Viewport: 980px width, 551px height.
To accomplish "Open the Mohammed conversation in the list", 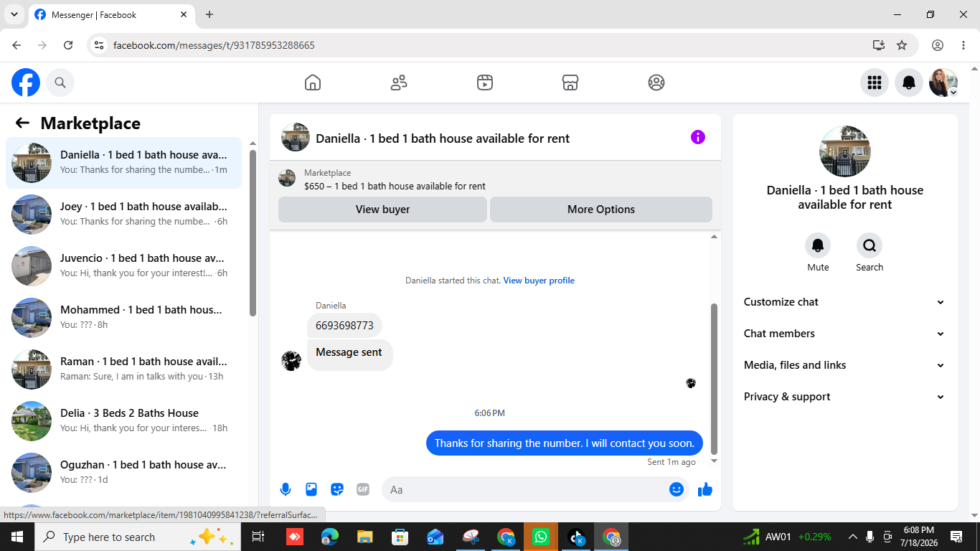I will pyautogui.click(x=124, y=318).
